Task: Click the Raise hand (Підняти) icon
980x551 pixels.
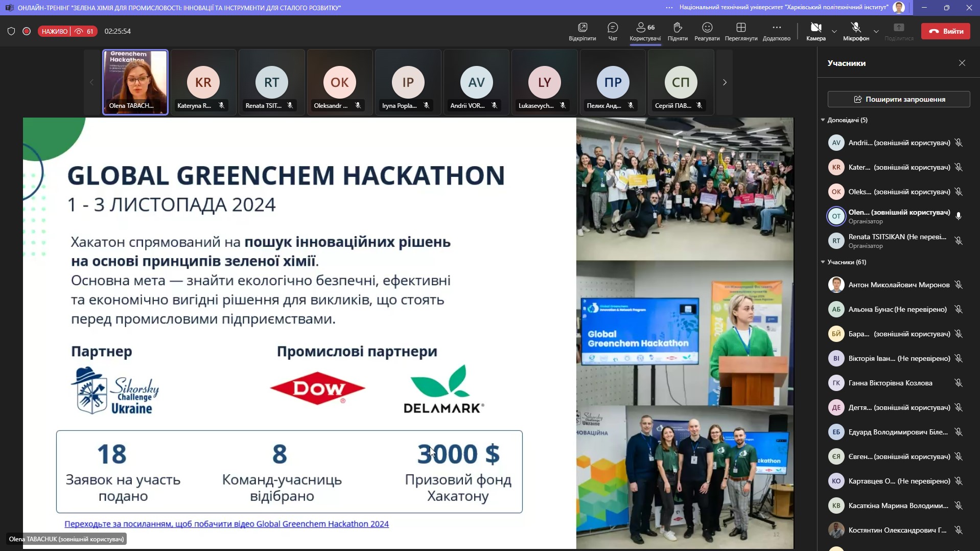Action: pos(678,31)
